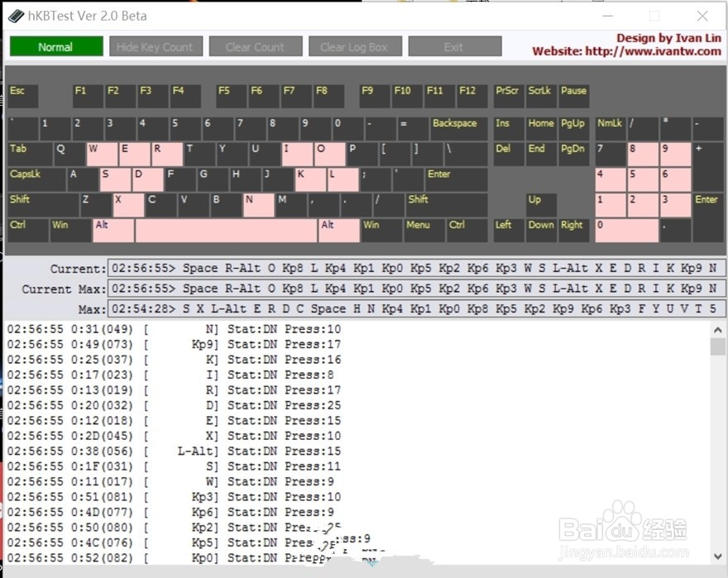Click the highlighted N key tile
The image size is (728, 578).
point(259,205)
